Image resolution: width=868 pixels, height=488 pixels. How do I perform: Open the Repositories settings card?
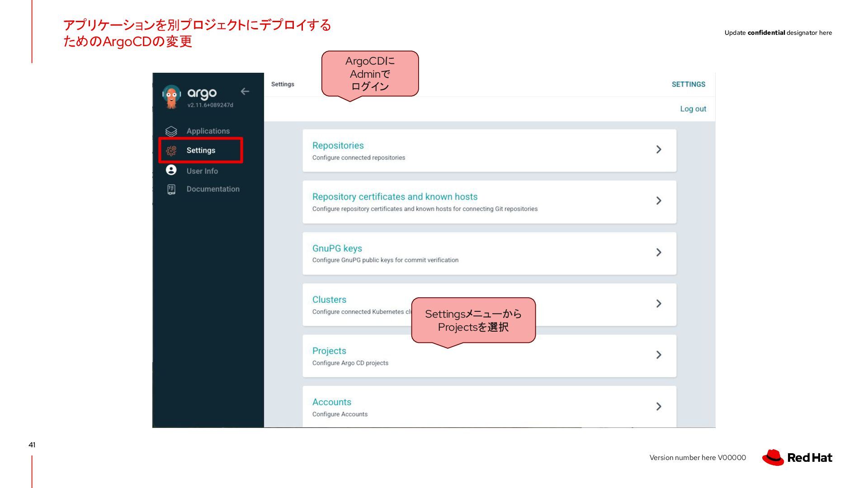tap(489, 150)
